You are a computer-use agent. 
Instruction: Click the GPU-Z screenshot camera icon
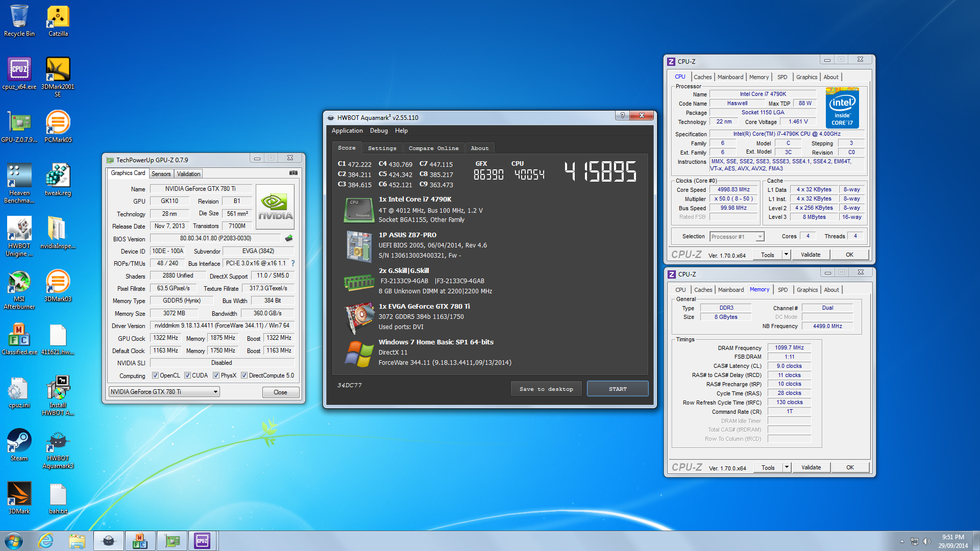293,173
